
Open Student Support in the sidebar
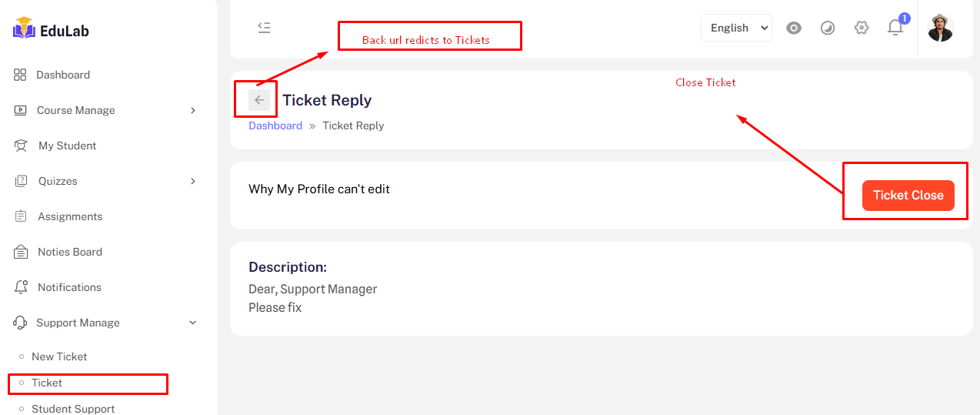[73, 409]
